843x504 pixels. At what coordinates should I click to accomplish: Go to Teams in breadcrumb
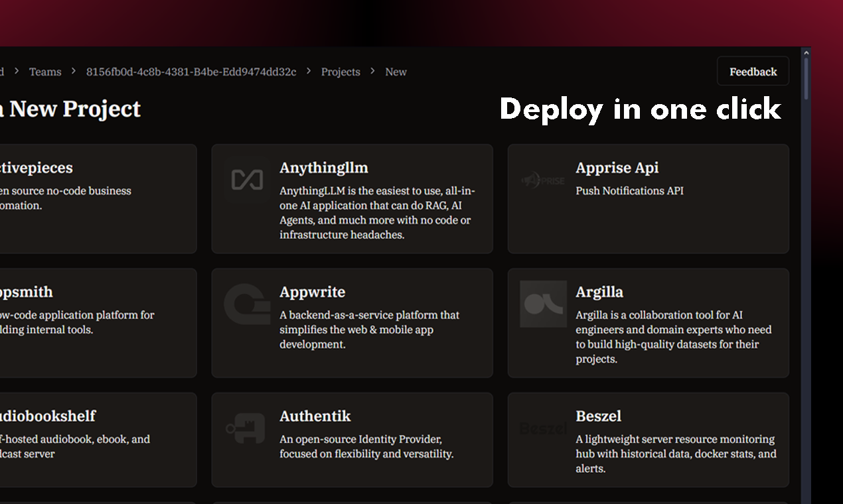(x=45, y=72)
